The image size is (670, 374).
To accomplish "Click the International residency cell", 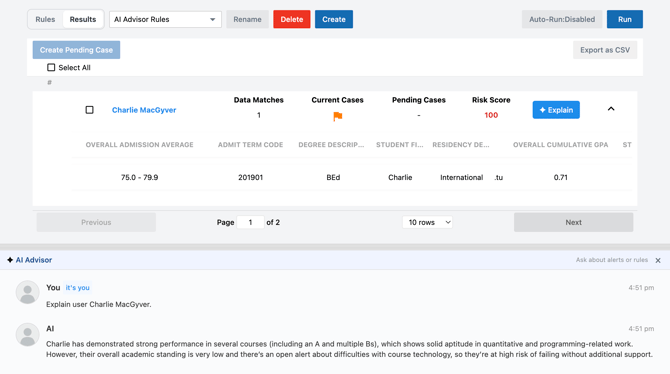I will click(x=461, y=177).
